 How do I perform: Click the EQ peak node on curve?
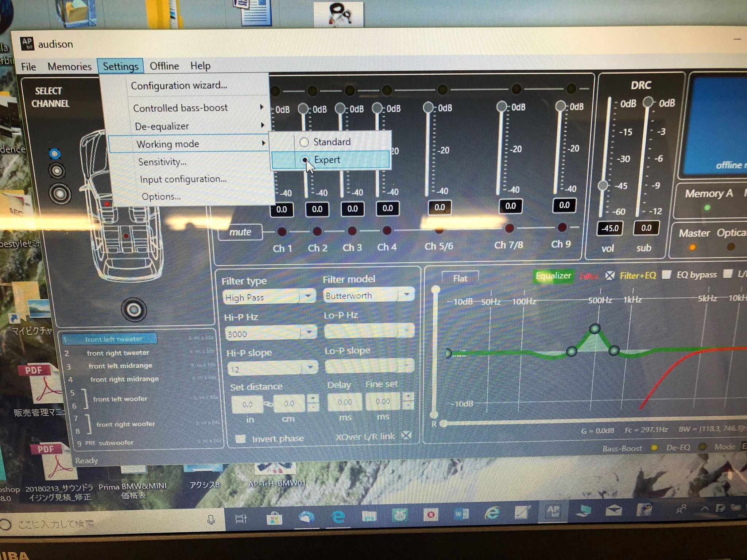[x=595, y=329]
